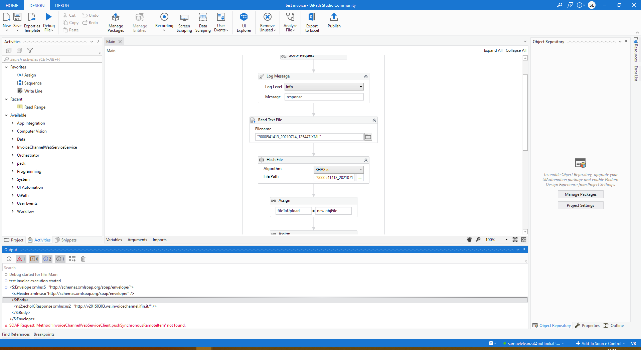The width and height of the screenshot is (644, 350).
Task: Click the Undo button in the ribbon
Action: click(x=91, y=15)
